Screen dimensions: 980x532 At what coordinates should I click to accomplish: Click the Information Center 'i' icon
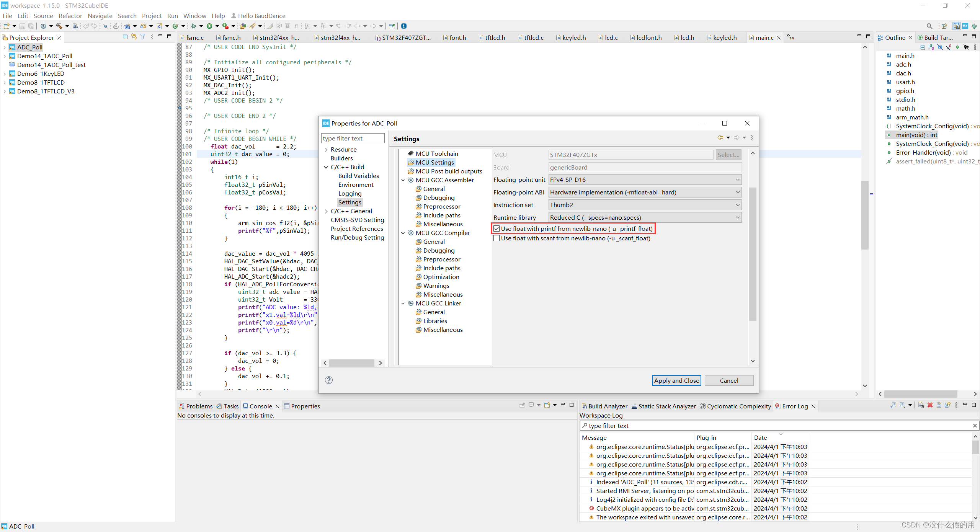click(404, 26)
